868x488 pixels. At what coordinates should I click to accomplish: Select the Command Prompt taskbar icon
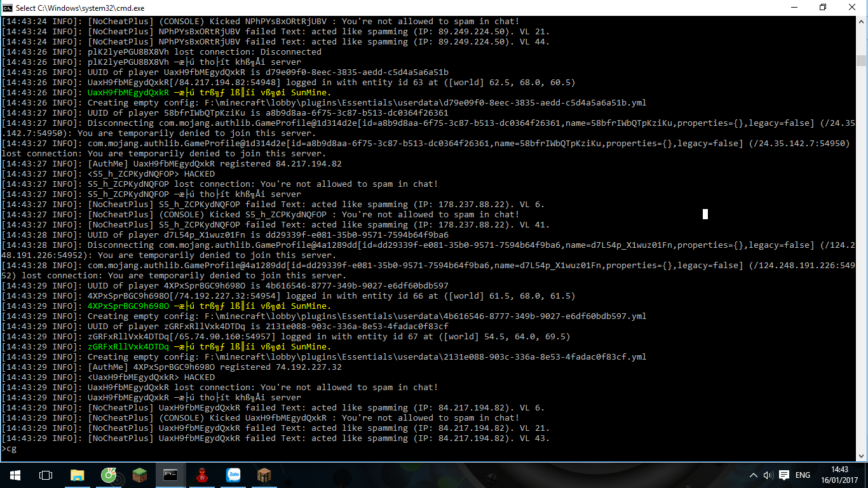click(171, 475)
